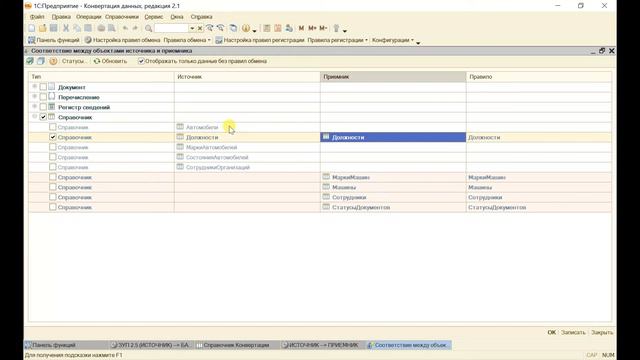Image resolution: width=640 pixels, height=360 pixels.
Task: Toggle the Перечисление type checkbox
Action: [43, 97]
